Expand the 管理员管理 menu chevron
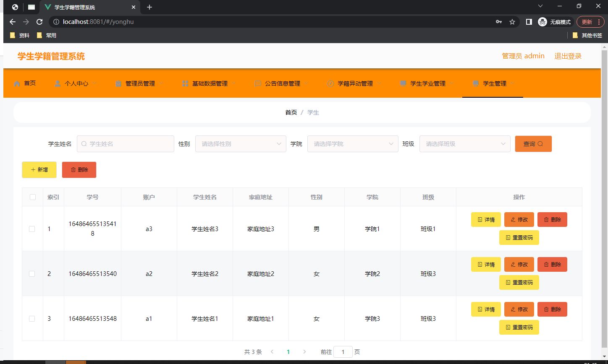Screen dimensions: 608x364 [161, 83]
